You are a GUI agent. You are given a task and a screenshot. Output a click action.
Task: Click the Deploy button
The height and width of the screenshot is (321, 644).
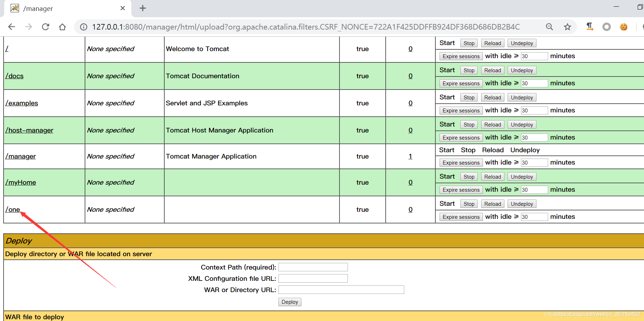(290, 302)
